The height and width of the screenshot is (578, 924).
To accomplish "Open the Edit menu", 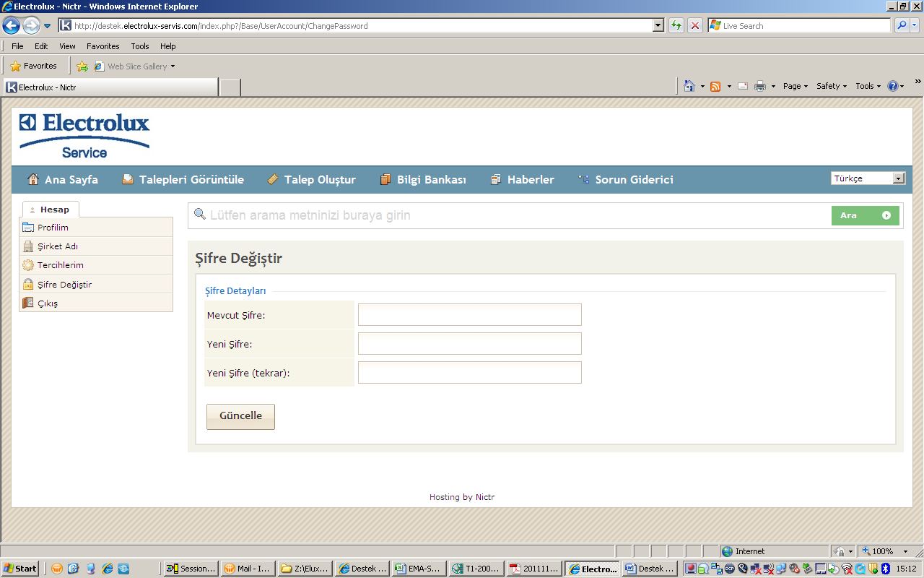I will point(41,46).
